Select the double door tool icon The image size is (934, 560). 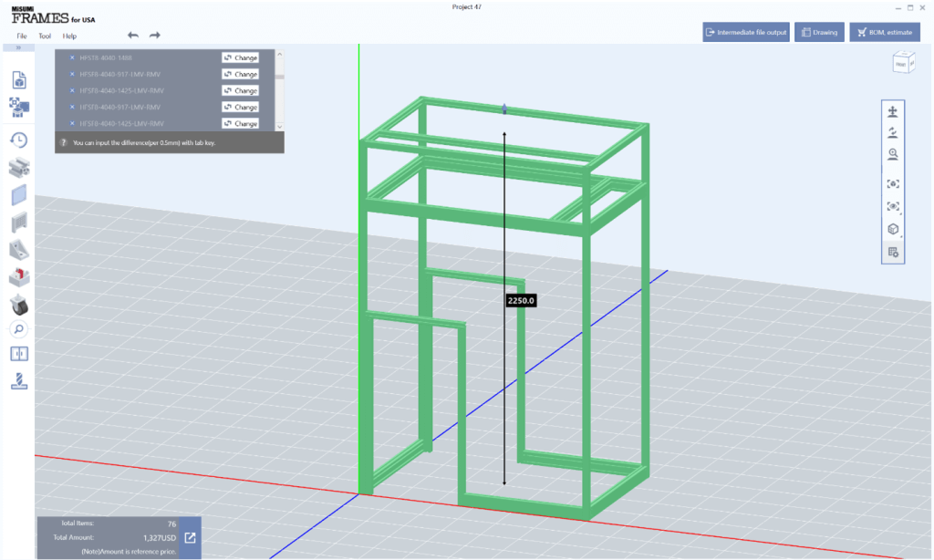coord(19,354)
